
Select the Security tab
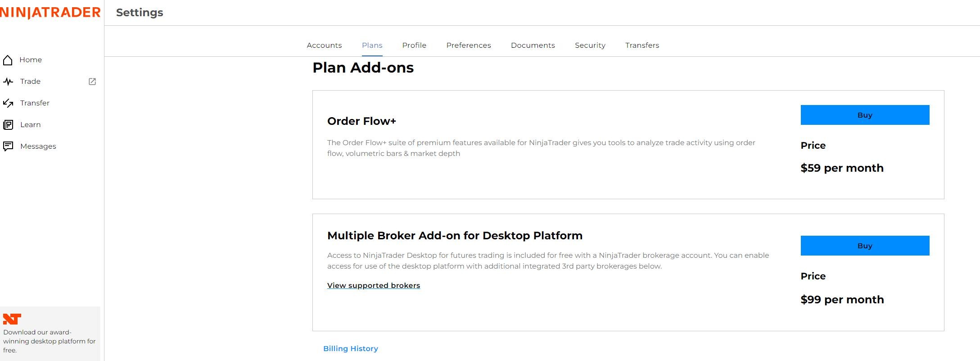click(x=590, y=46)
